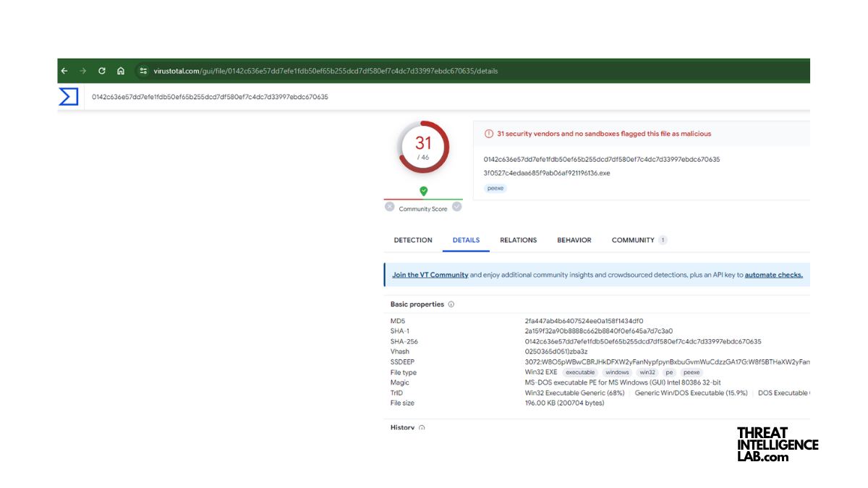Click the VirusTotal logo icon
868x488 pixels.
[68, 96]
